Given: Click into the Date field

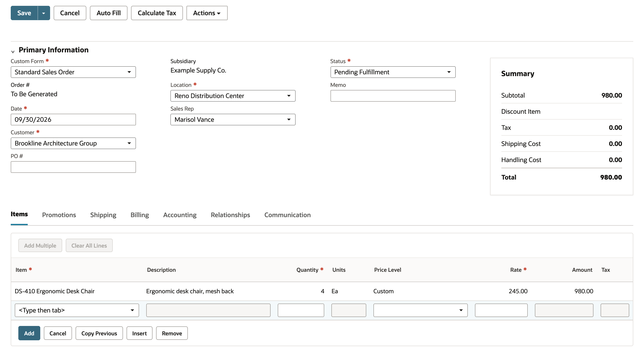Looking at the screenshot, I should [73, 120].
